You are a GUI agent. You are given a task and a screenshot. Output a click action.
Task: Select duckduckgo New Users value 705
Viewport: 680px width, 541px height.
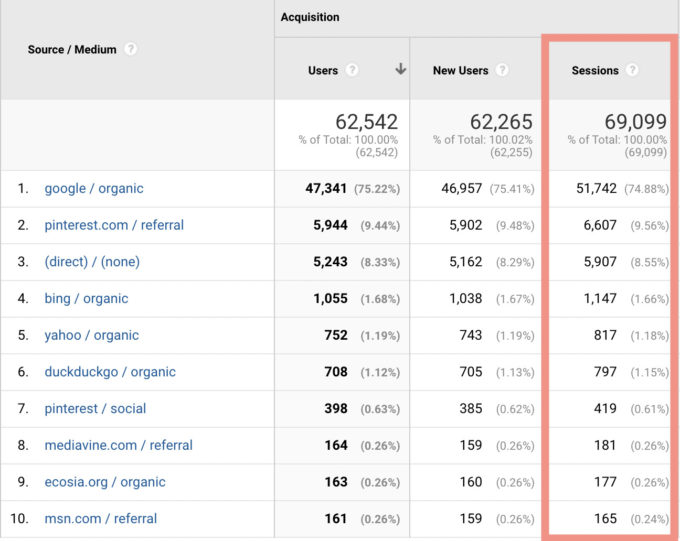tap(471, 372)
